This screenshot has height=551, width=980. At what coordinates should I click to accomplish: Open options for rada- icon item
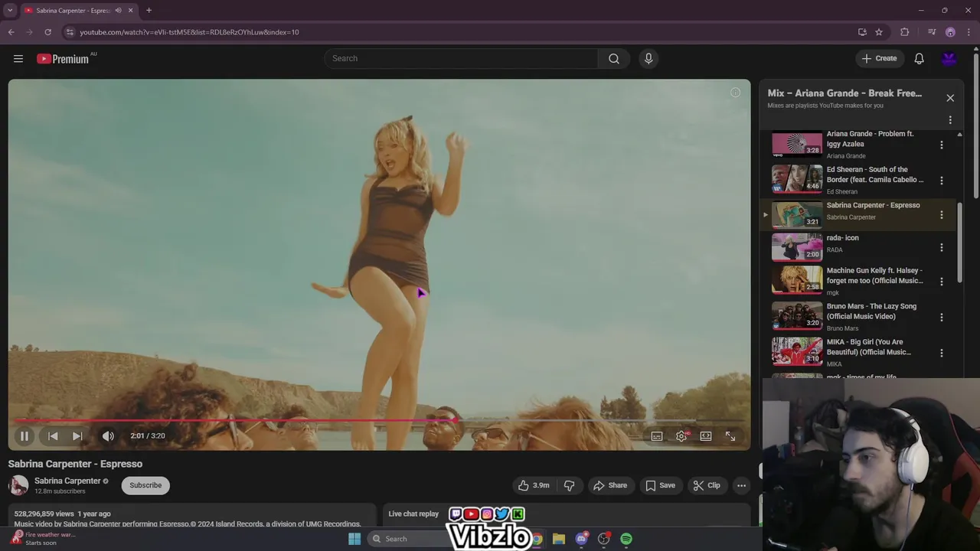click(x=942, y=248)
